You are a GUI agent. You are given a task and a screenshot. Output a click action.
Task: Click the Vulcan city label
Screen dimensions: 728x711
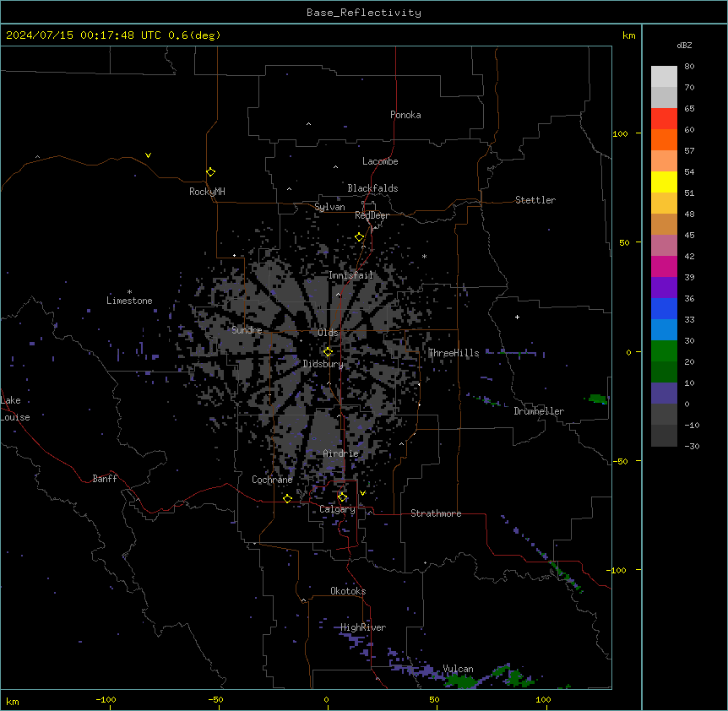click(x=458, y=669)
